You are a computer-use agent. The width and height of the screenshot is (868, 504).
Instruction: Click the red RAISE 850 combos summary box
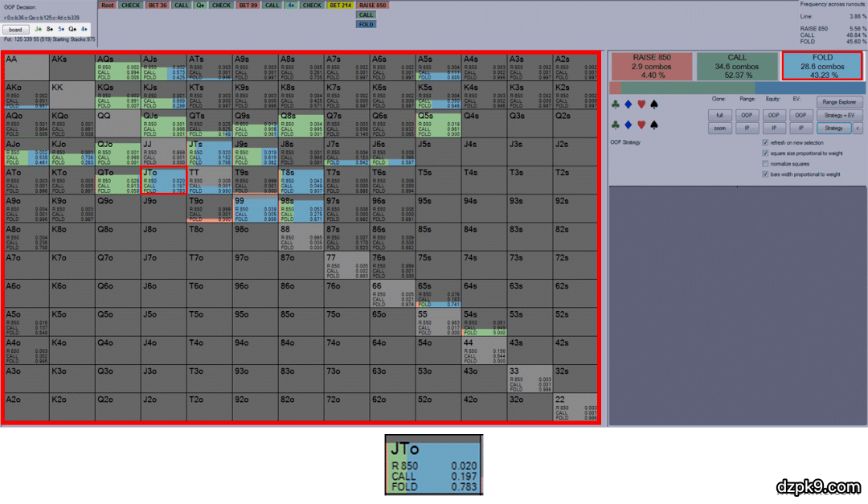[650, 67]
